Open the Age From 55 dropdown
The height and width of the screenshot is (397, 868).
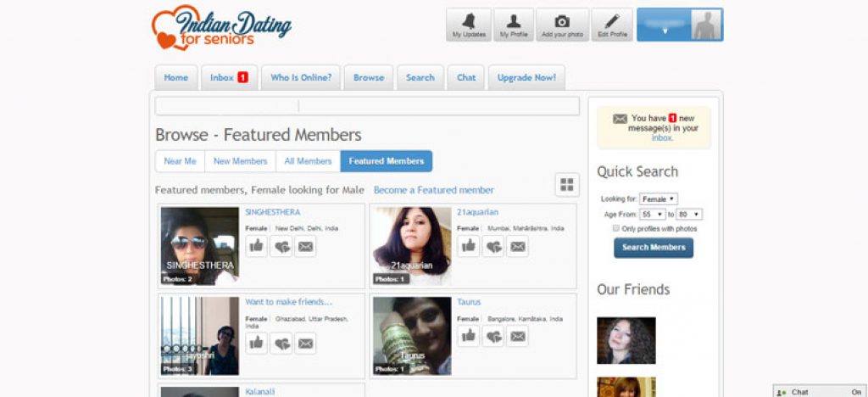(652, 215)
